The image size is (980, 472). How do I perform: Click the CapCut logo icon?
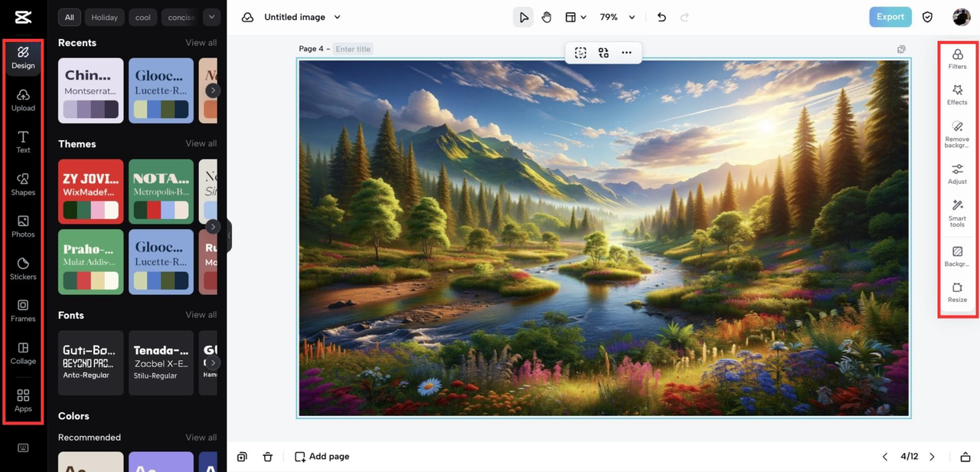pos(23,17)
